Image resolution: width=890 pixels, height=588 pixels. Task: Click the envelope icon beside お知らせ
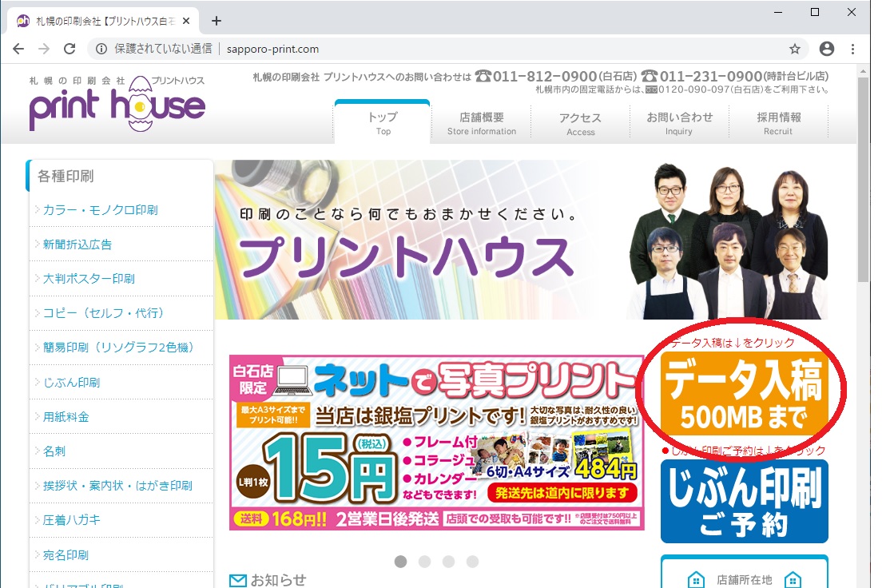[x=238, y=581]
